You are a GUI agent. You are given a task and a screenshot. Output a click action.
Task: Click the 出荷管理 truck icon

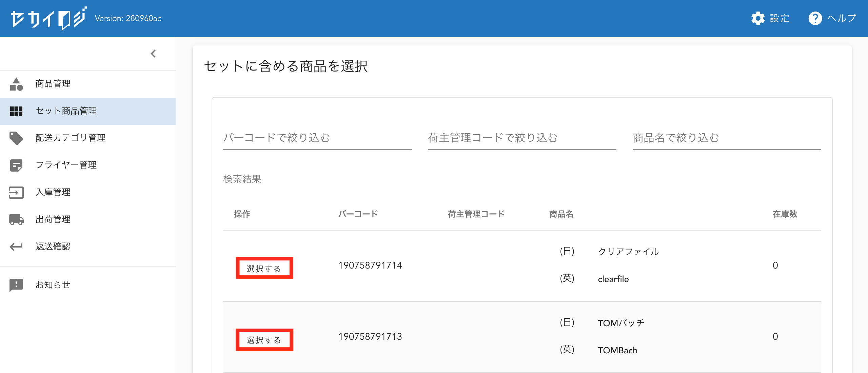[16, 219]
